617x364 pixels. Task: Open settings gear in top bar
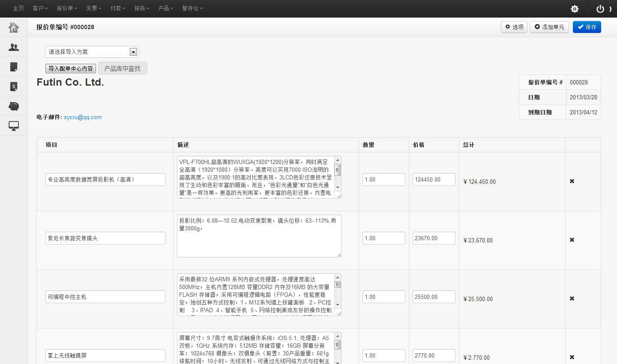tap(575, 9)
